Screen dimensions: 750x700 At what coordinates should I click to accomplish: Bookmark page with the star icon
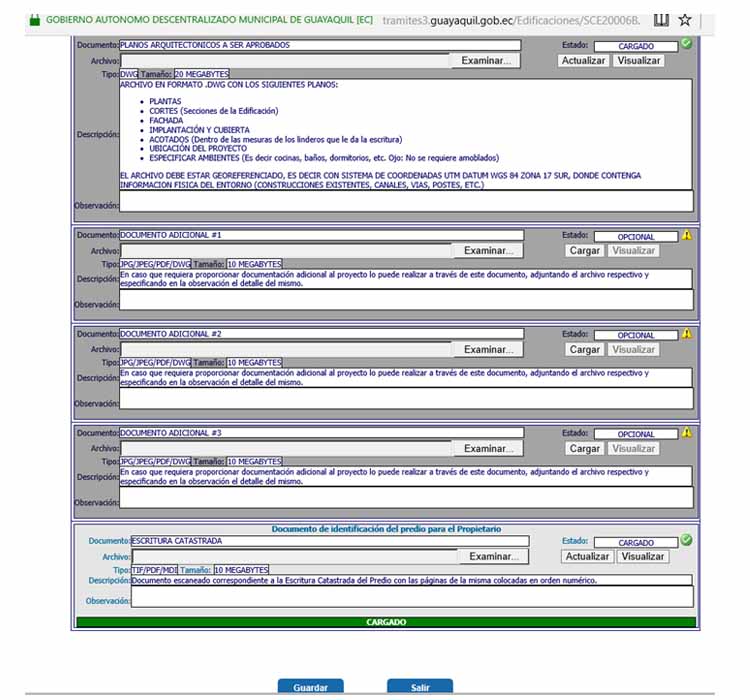point(685,20)
